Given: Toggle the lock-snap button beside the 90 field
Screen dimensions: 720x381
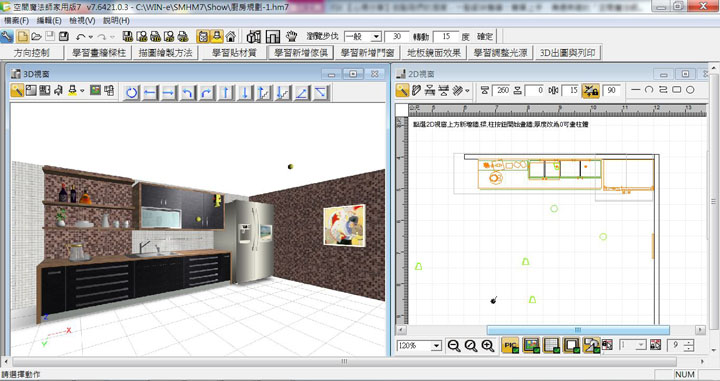Looking at the screenshot, I should coord(591,90).
